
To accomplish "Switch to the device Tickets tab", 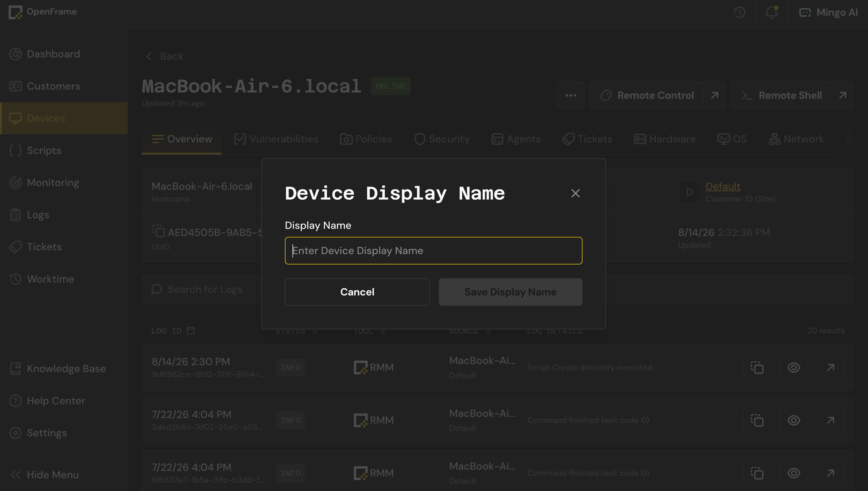I will pos(587,139).
